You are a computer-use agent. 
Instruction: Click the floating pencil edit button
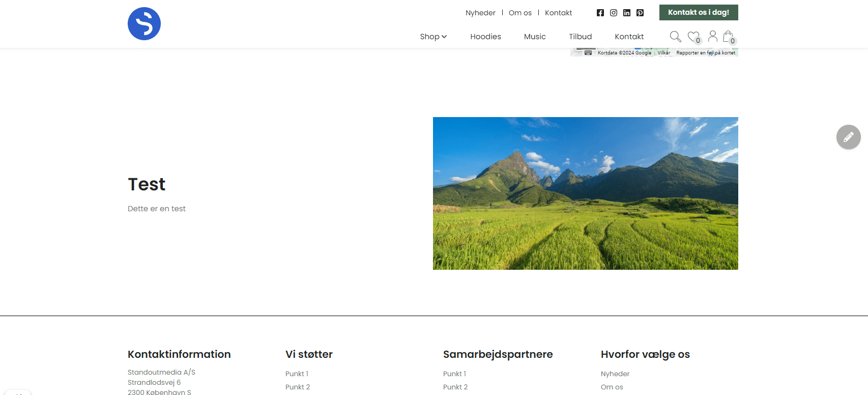(x=848, y=137)
